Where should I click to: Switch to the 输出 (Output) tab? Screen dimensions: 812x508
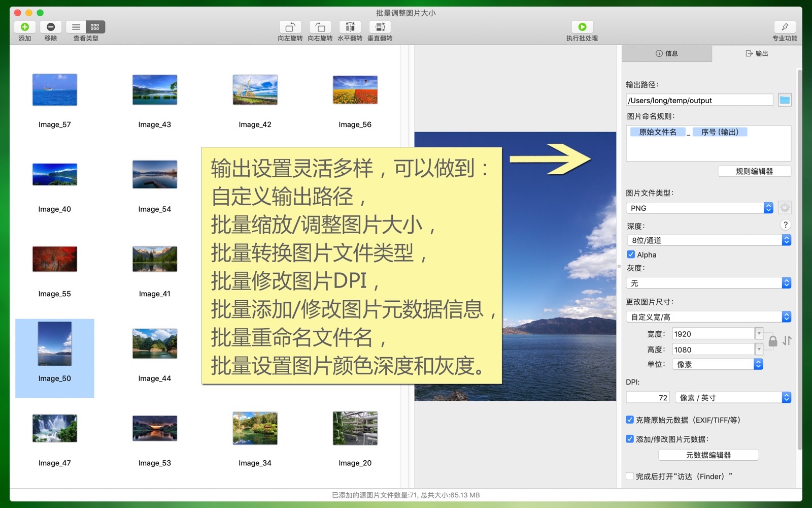(756, 53)
